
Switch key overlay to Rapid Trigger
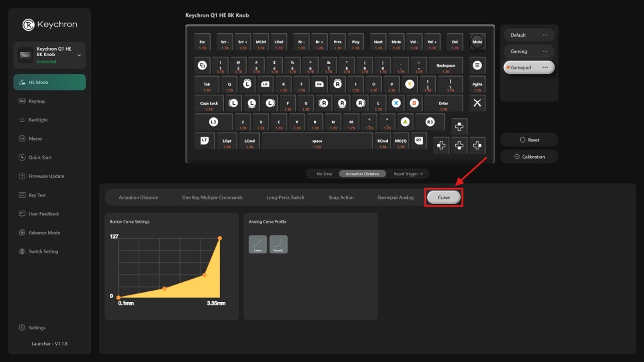(408, 174)
